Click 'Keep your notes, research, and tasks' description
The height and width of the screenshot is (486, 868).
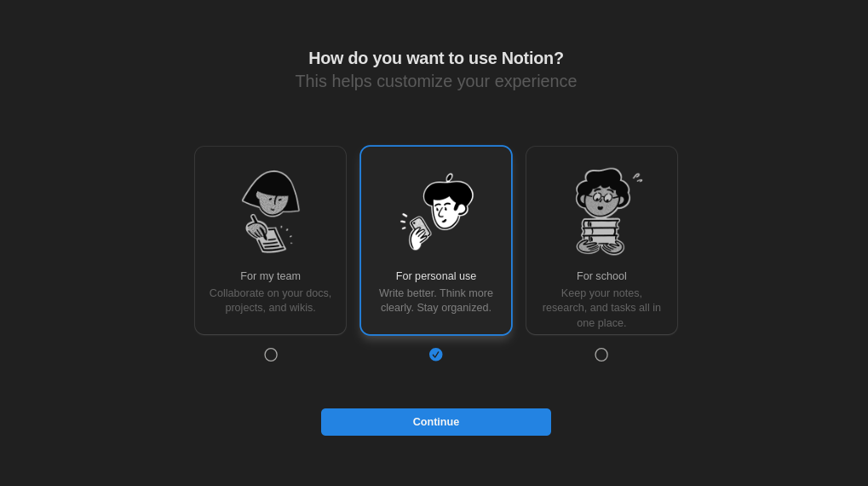click(601, 308)
